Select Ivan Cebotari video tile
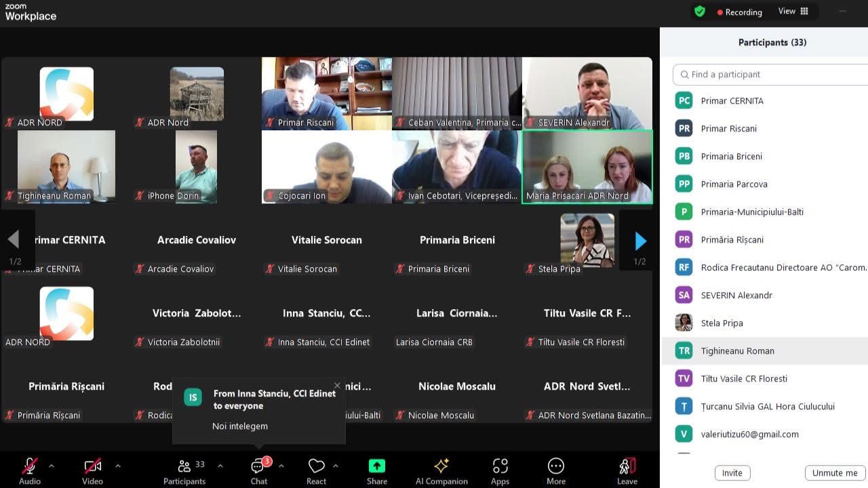The width and height of the screenshot is (868, 488). pyautogui.click(x=457, y=167)
